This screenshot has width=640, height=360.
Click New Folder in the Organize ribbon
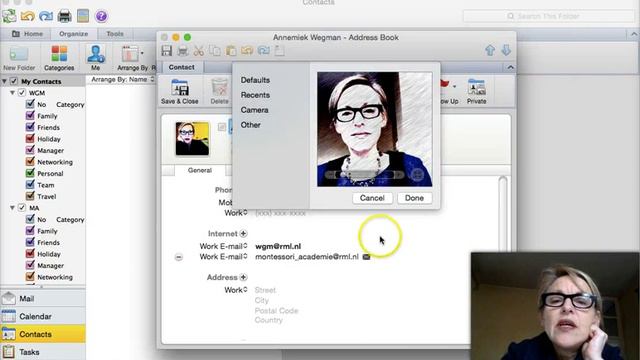point(19,58)
